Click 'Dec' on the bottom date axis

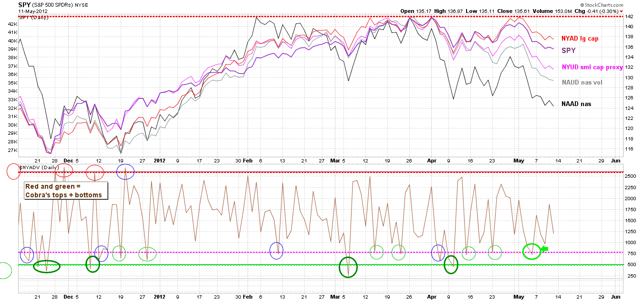point(68,296)
